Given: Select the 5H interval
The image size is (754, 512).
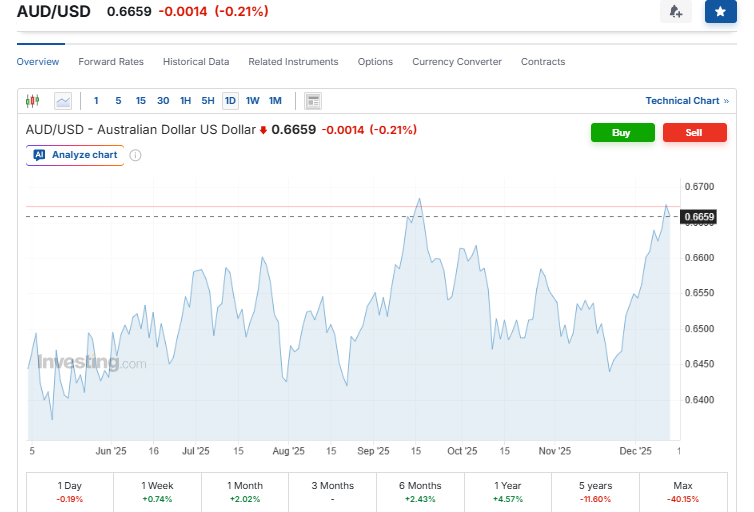Looking at the screenshot, I should pos(208,101).
